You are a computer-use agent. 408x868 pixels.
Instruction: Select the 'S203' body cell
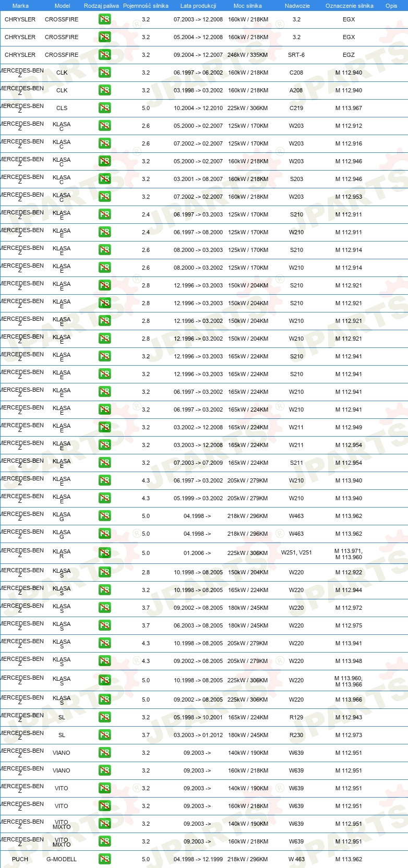pyautogui.click(x=296, y=179)
